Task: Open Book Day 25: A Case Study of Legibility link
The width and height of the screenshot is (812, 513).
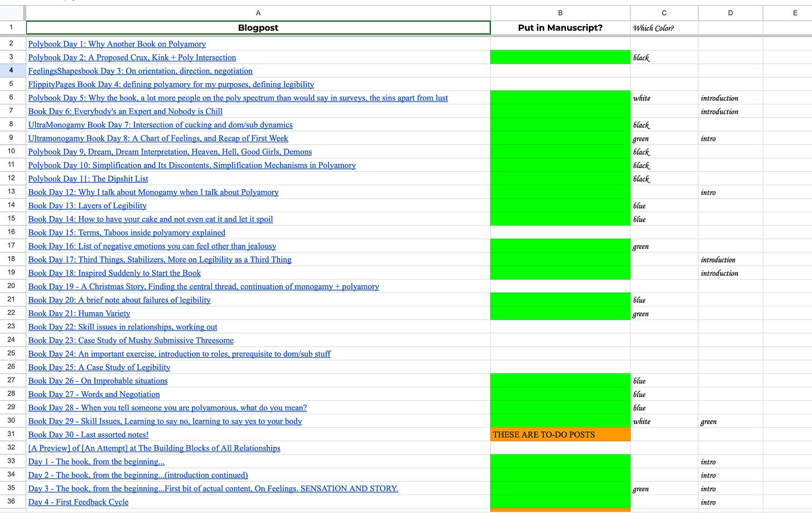Action: 99,367
